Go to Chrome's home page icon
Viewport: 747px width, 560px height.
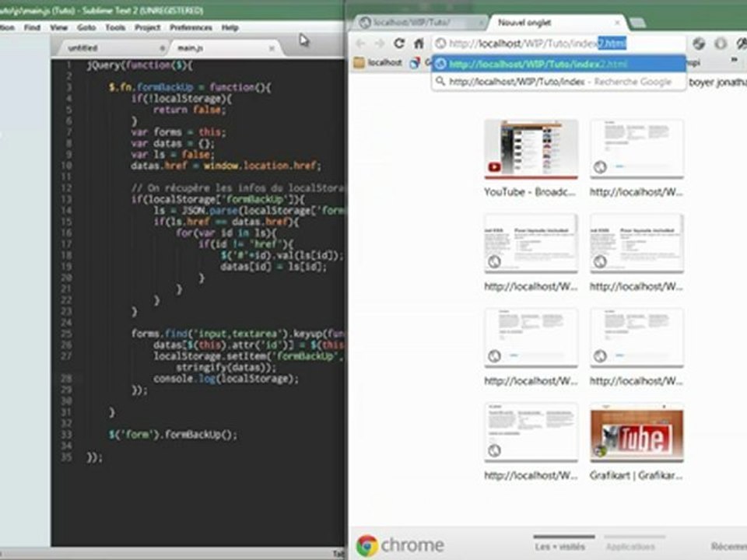tap(419, 44)
